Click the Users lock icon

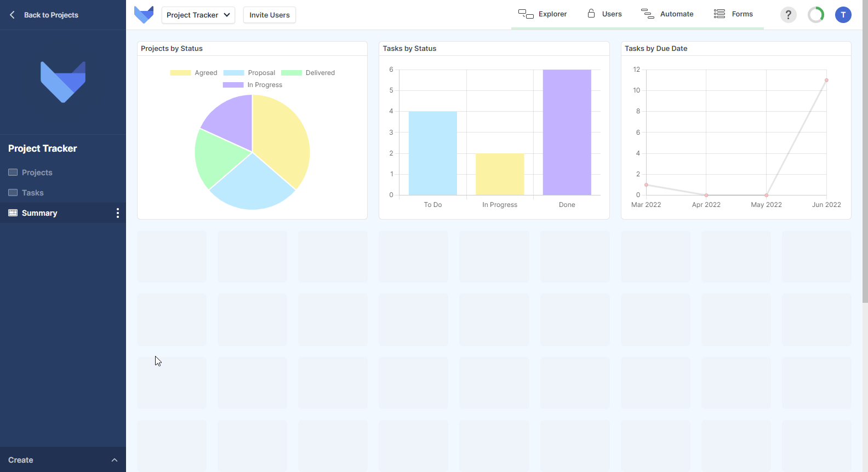point(591,14)
